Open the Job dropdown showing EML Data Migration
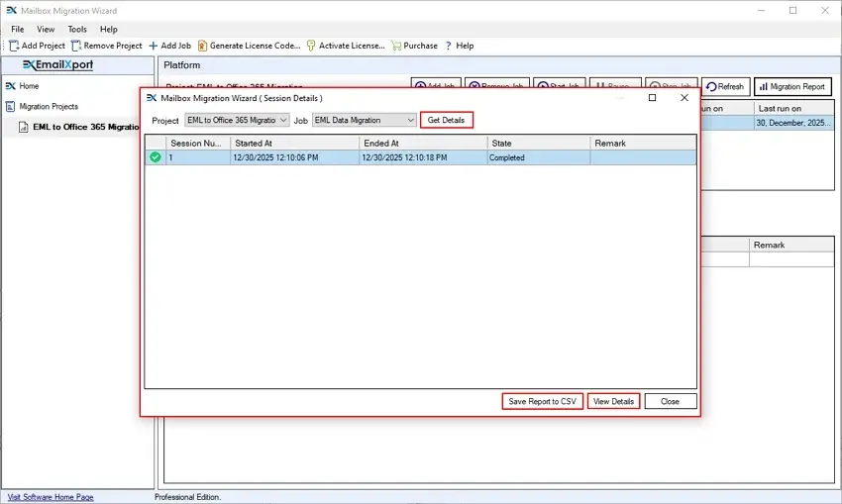The height and width of the screenshot is (504, 842). click(x=365, y=120)
